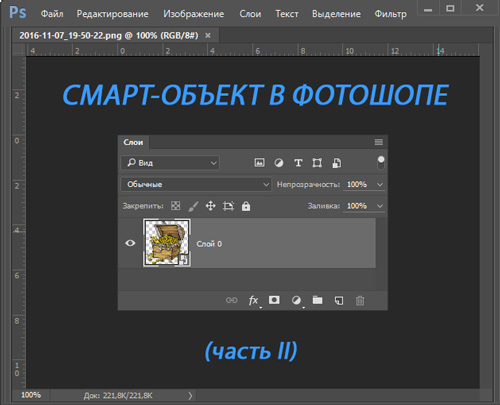Expand the status bar info arrow
Viewport: 500px width, 405px height.
[190, 396]
